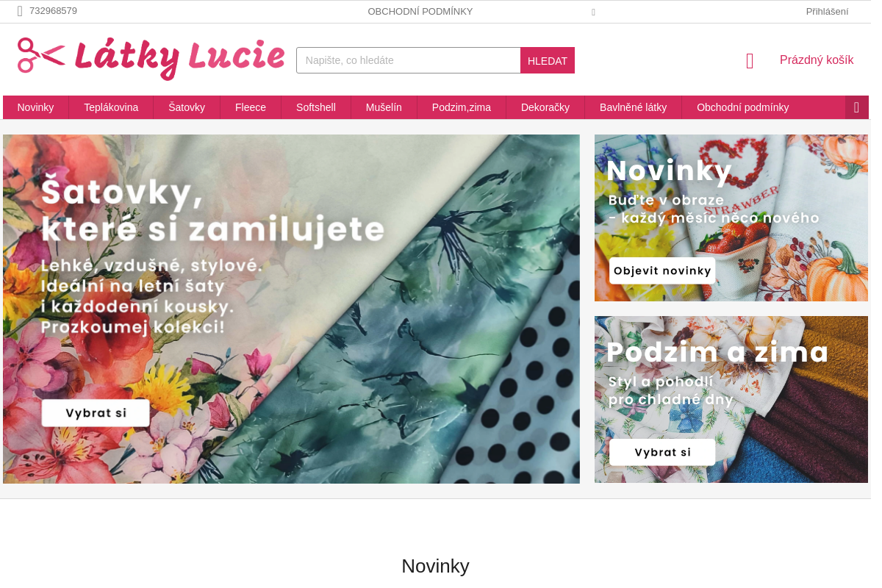The image size is (882, 588).
Task: Click the small icon in top bar center
Action: point(593,12)
